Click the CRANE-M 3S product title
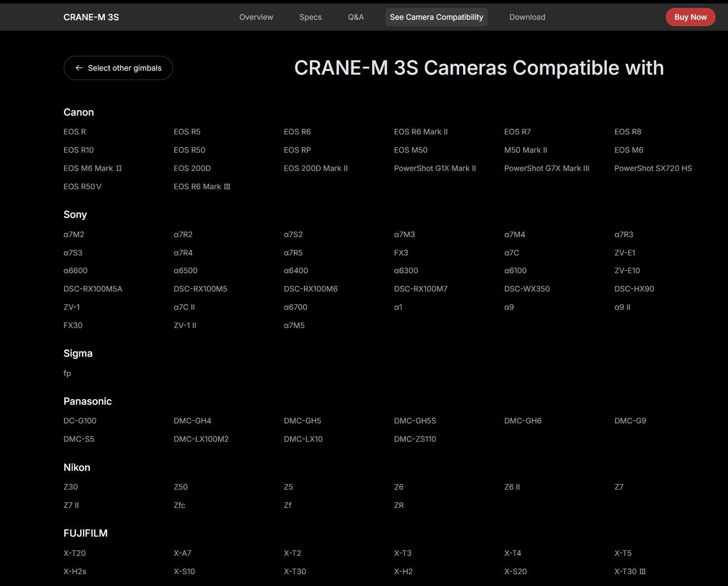 91,17
